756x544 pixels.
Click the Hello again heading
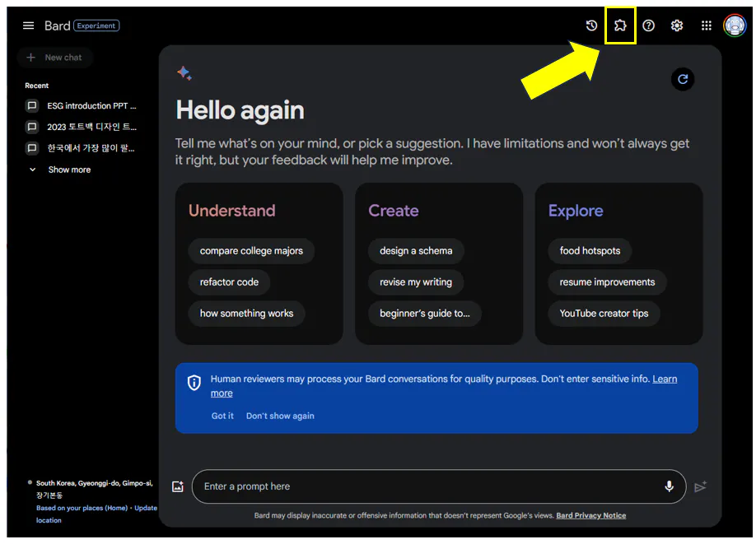point(240,110)
